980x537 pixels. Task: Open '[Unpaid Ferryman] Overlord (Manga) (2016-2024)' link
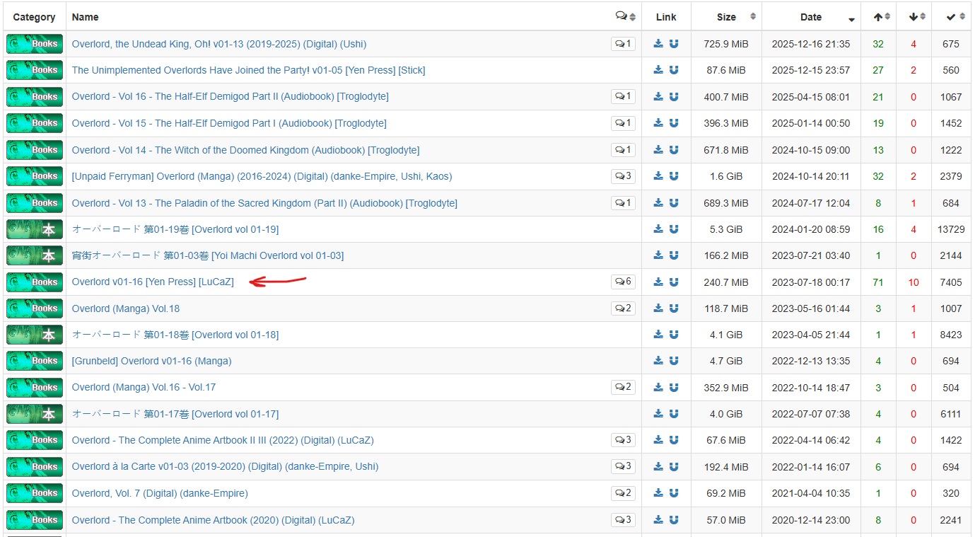(262, 176)
